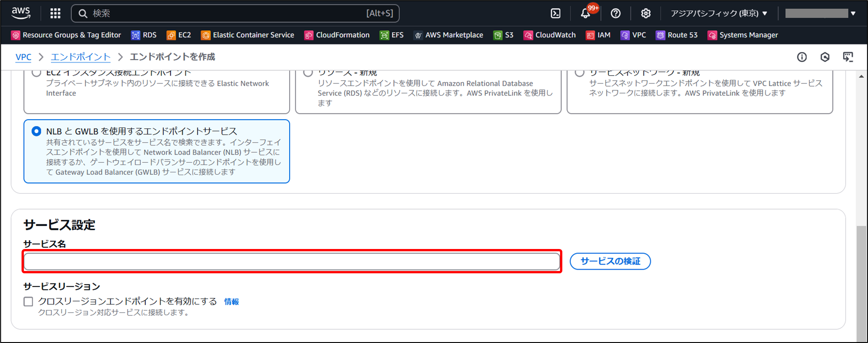Open the Route 53 shortcut
The height and width of the screenshot is (343, 868).
[x=676, y=35]
